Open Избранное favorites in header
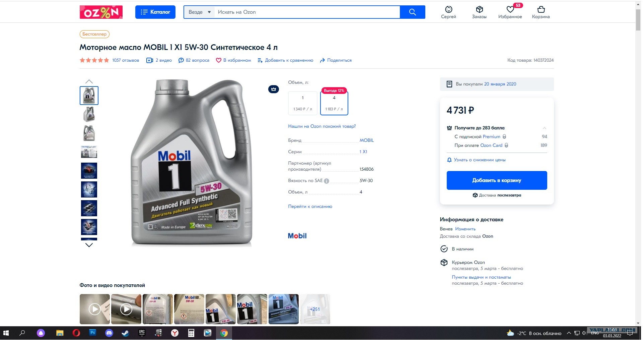Screen dimensions: 644x340 point(510,12)
